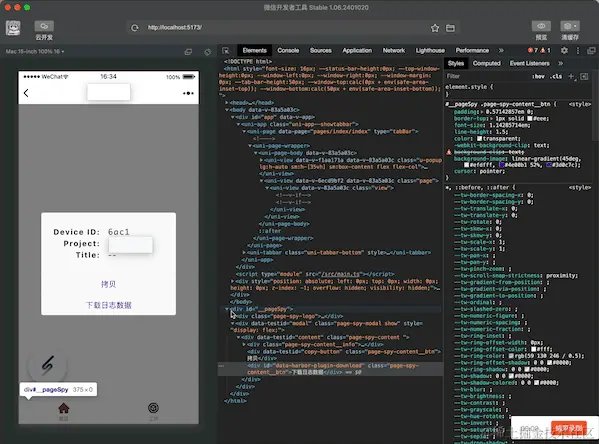Click the user avatar icon
This screenshot has width=599, height=444.
click(x=13, y=28)
